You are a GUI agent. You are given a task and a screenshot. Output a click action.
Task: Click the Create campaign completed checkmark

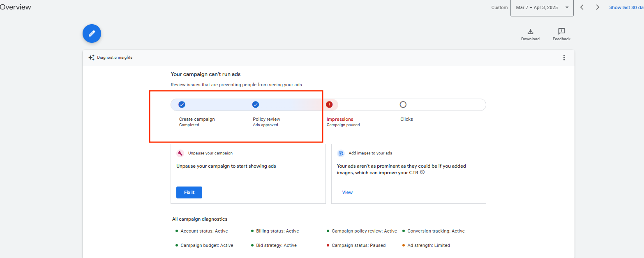[x=182, y=105]
